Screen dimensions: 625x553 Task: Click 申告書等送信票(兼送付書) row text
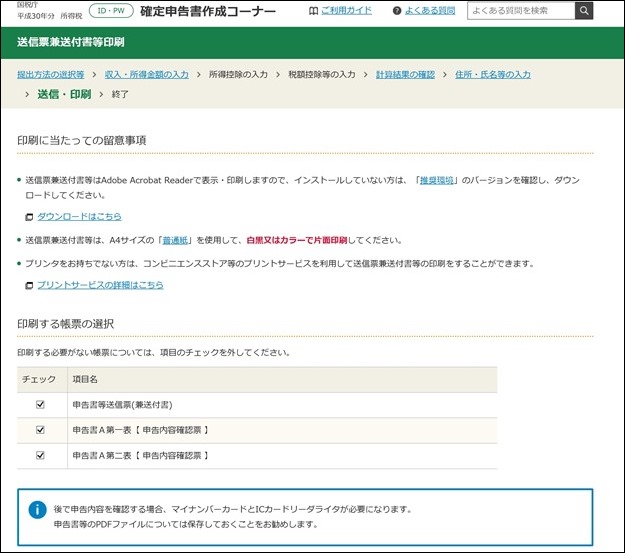point(122,405)
